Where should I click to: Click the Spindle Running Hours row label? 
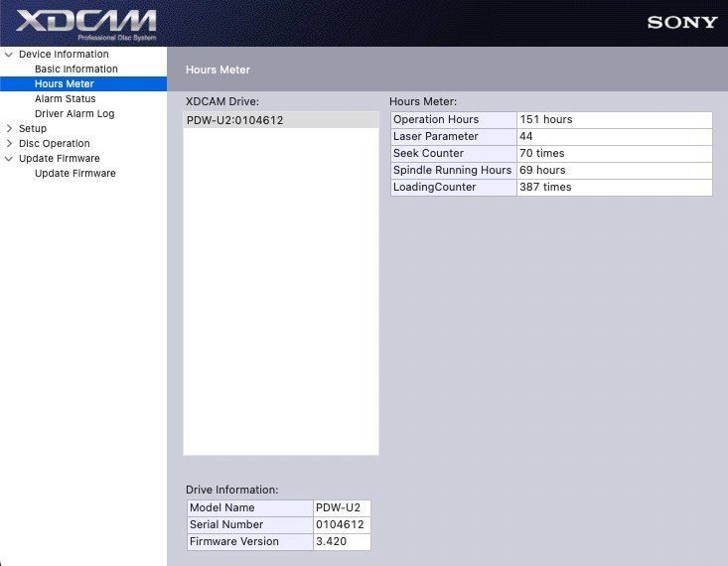coord(452,171)
